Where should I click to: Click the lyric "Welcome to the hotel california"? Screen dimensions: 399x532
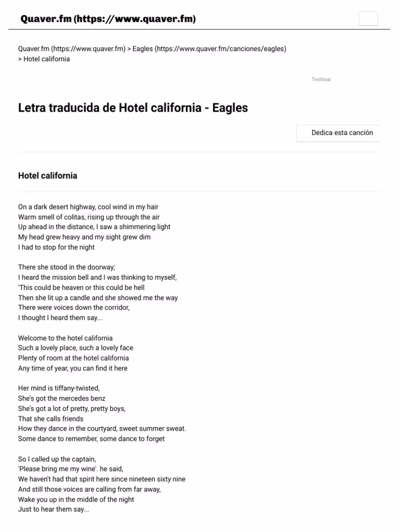pyautogui.click(x=65, y=338)
